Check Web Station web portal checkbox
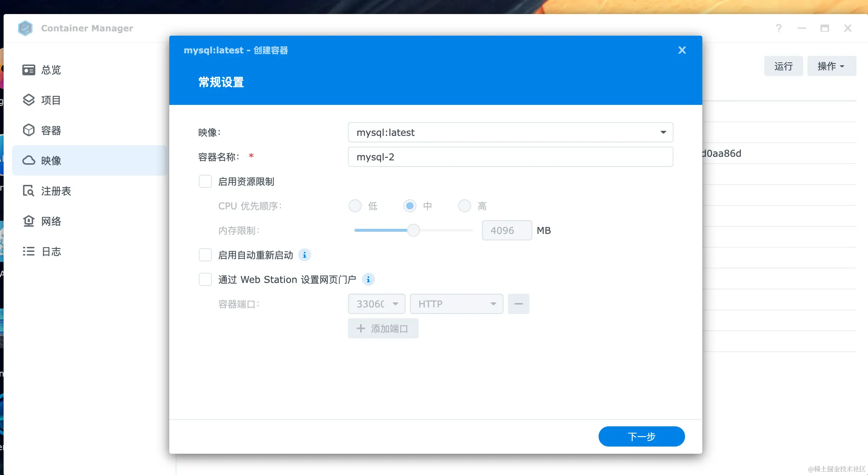 [x=205, y=280]
